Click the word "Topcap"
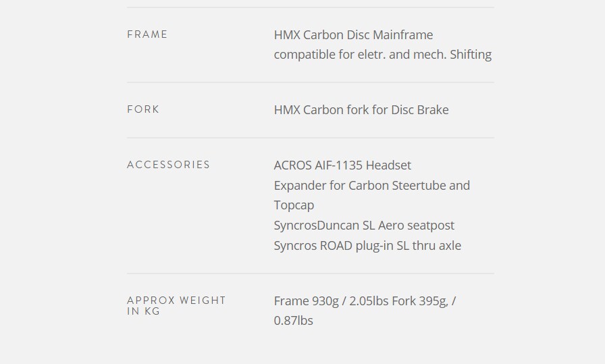This screenshot has width=605, height=364. pyautogui.click(x=294, y=205)
